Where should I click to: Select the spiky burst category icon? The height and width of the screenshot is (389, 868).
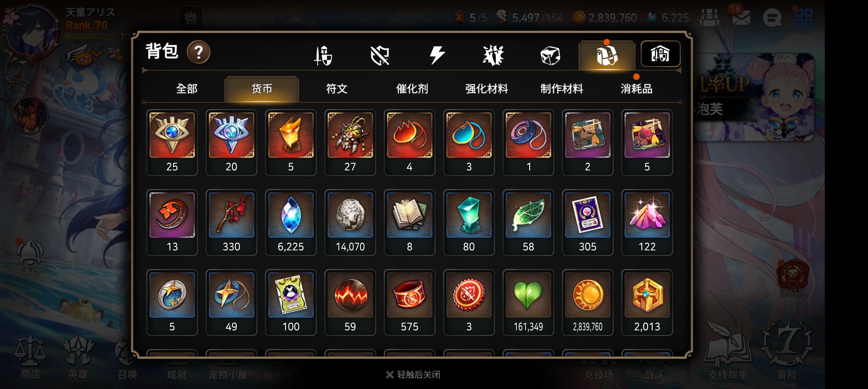pyautogui.click(x=493, y=55)
